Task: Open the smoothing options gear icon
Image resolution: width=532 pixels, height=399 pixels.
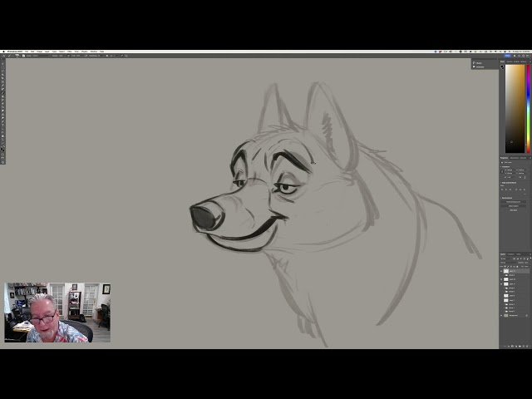Action: pyautogui.click(x=107, y=56)
